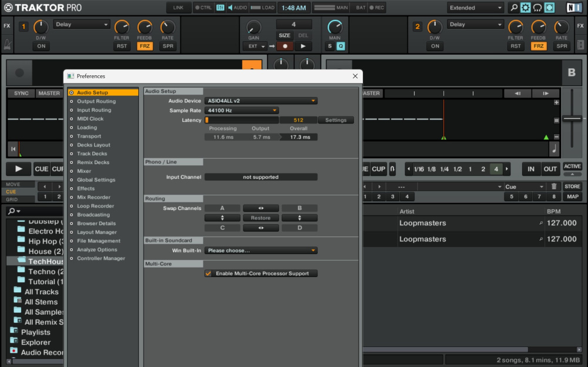Click the latency Settings button
This screenshot has width=588, height=367.
[x=336, y=120]
